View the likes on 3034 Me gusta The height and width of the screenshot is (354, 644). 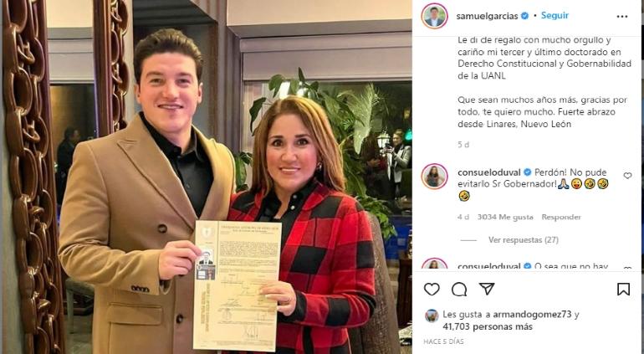pyautogui.click(x=505, y=217)
